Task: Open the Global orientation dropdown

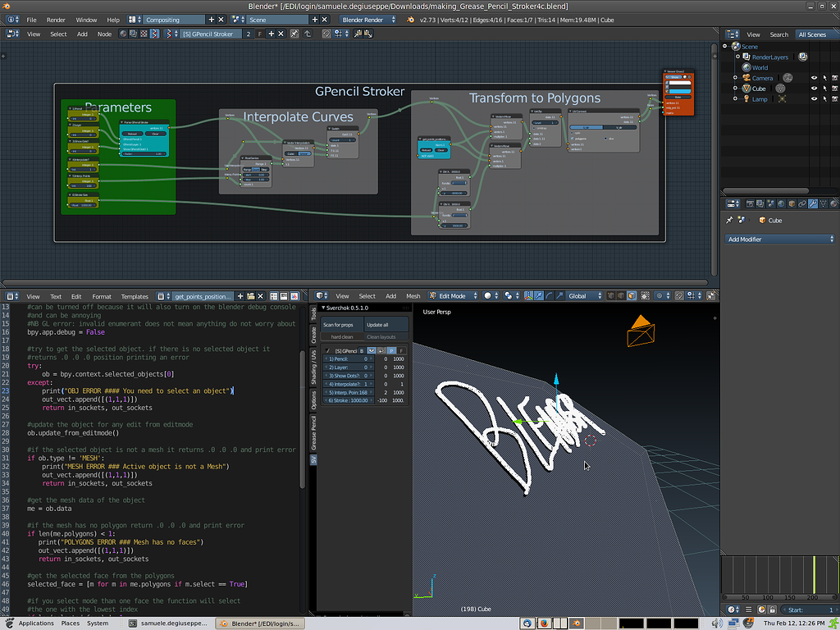Action: pos(582,295)
